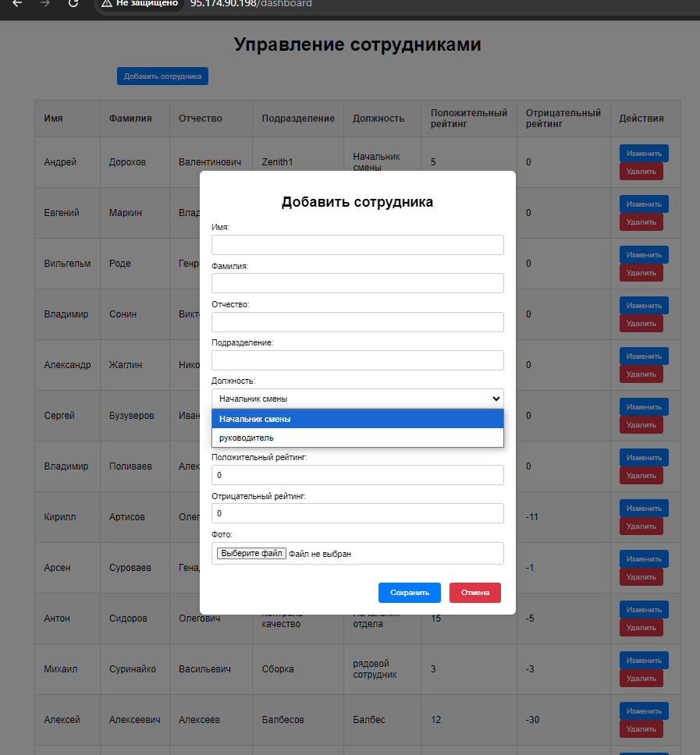The width and height of the screenshot is (700, 755).
Task: Click the browser forward arrow
Action: (44, 4)
